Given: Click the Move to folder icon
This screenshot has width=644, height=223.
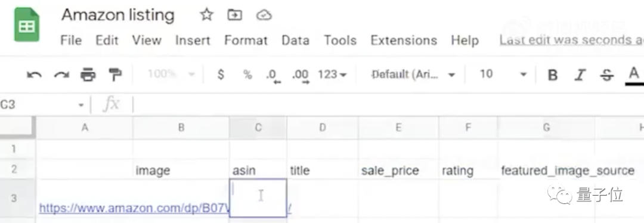Looking at the screenshot, I should (x=234, y=15).
